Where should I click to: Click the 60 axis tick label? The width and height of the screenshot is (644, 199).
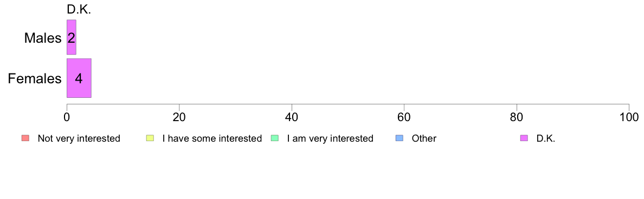tap(404, 117)
